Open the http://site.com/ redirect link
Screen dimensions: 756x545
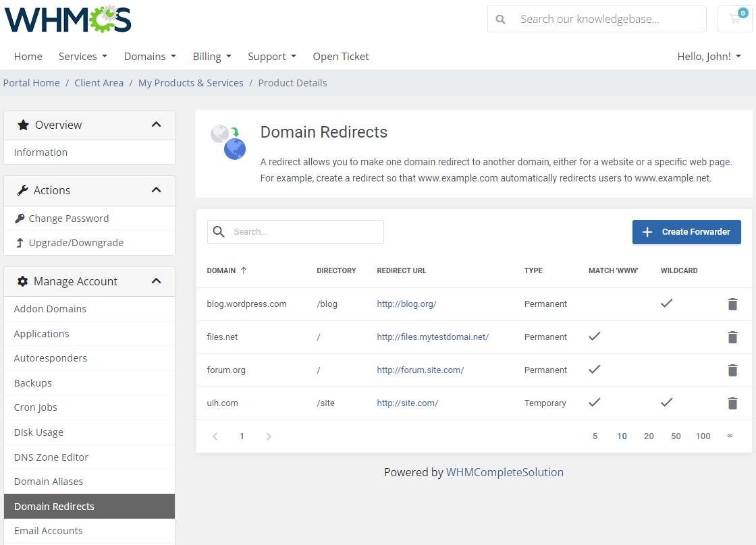[x=408, y=403]
